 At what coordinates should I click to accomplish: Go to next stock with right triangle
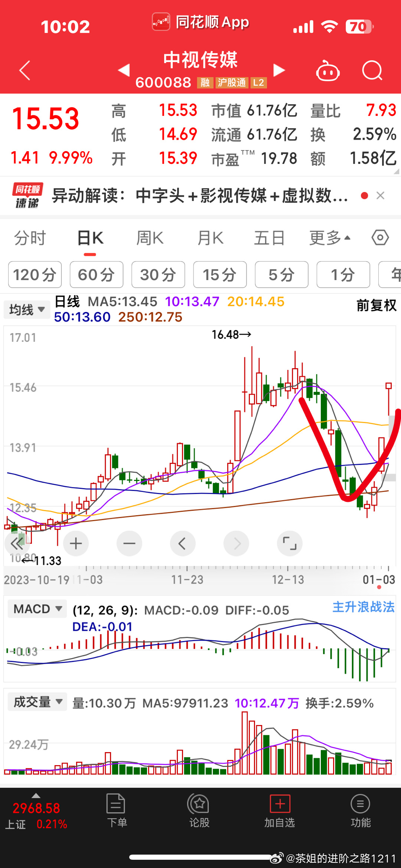[279, 70]
